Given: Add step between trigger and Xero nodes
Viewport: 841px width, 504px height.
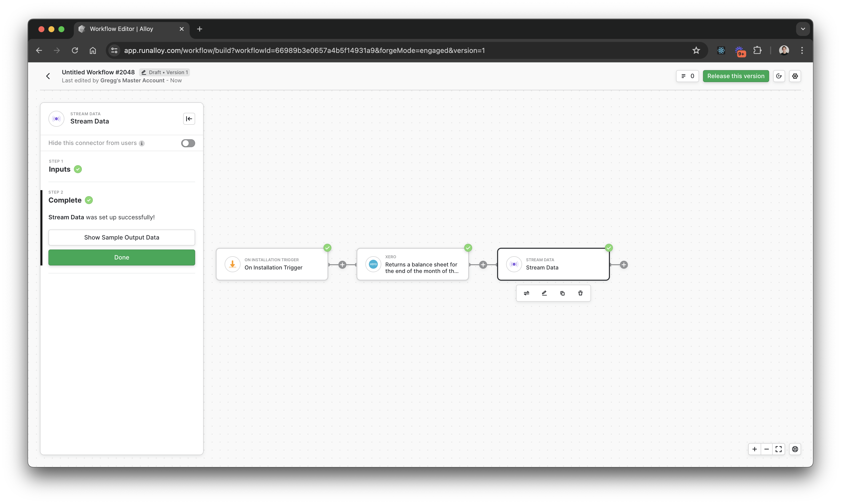Looking at the screenshot, I should pyautogui.click(x=342, y=264).
